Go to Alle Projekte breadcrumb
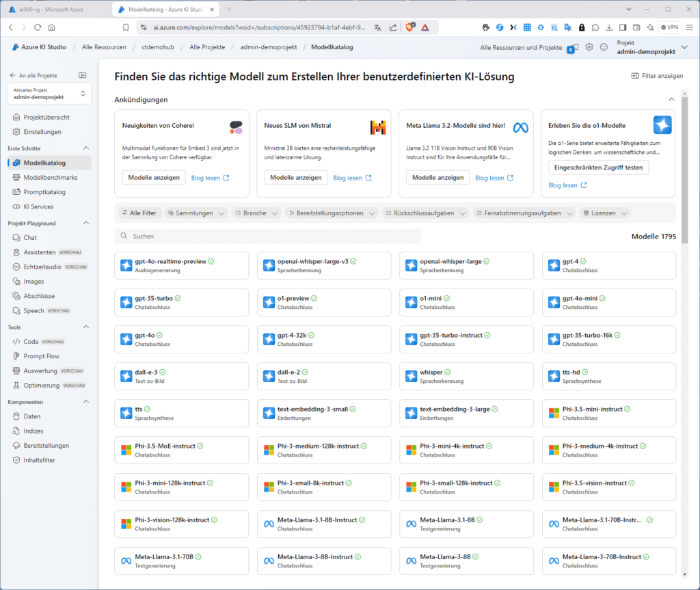The height and width of the screenshot is (590, 700). (207, 47)
